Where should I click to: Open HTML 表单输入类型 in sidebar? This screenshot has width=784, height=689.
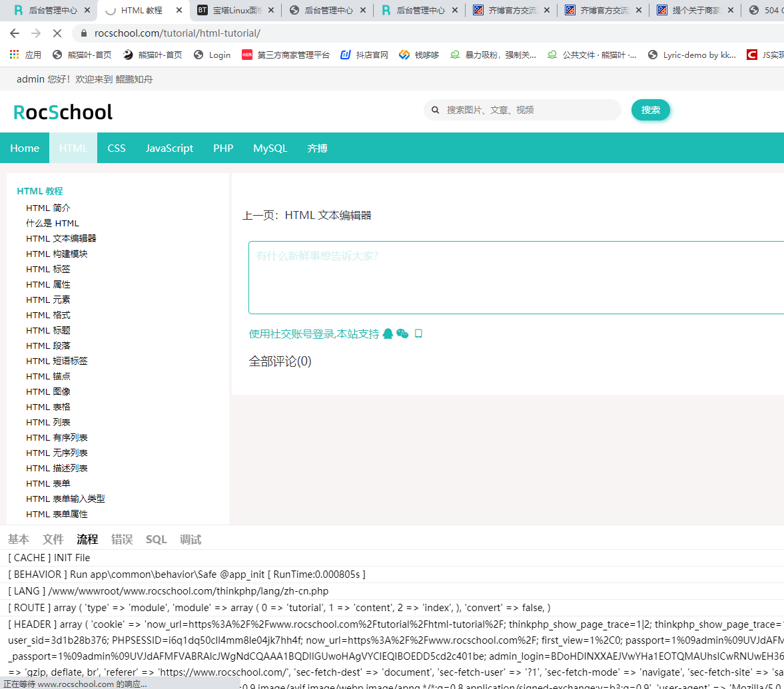(65, 499)
